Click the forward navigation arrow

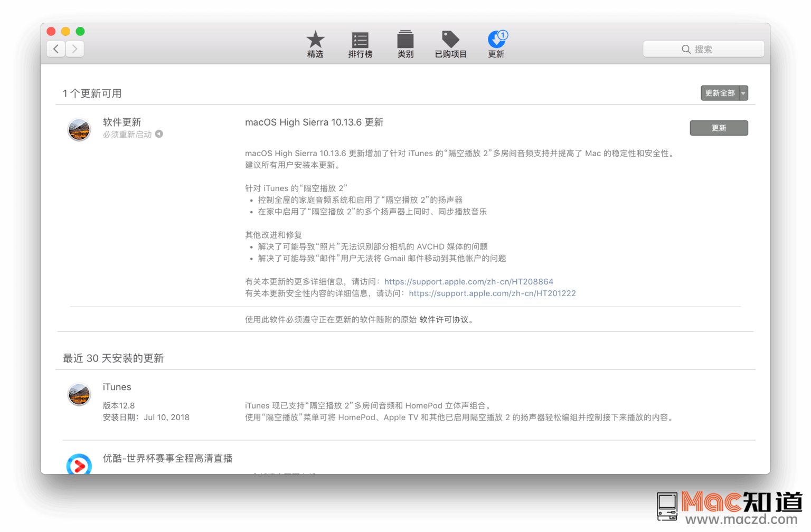click(74, 49)
